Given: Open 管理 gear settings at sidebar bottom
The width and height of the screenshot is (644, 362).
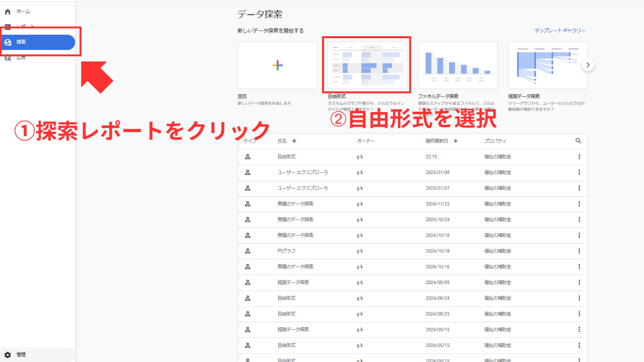Looking at the screenshot, I should [8, 354].
